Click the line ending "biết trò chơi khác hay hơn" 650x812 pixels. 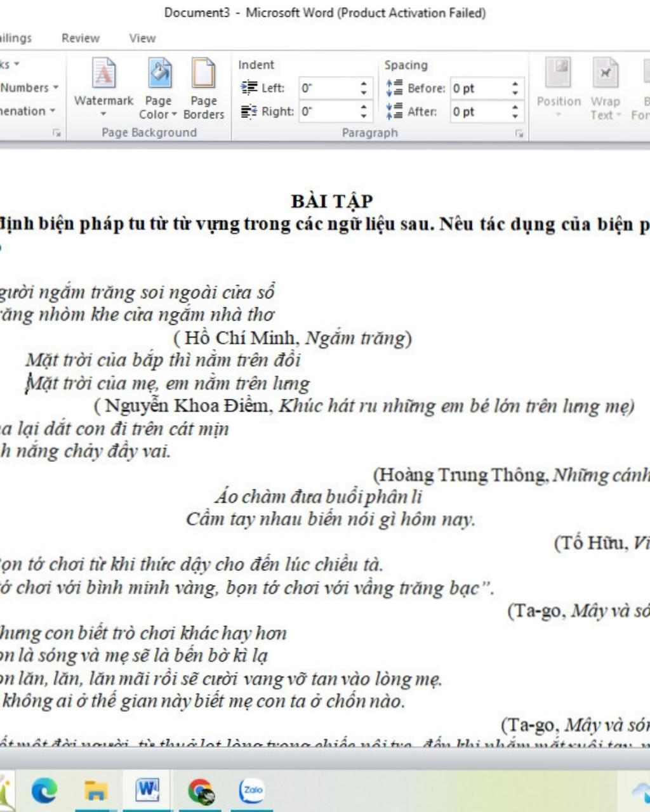click(143, 633)
